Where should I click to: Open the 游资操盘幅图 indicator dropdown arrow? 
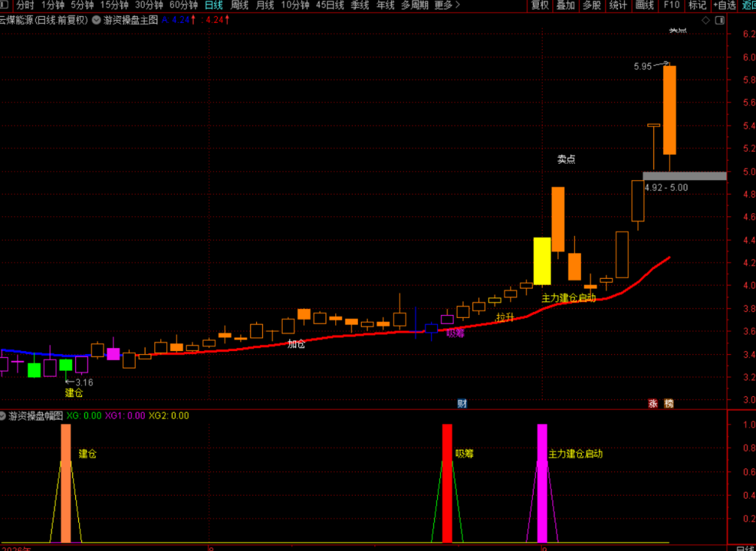tap(3, 416)
